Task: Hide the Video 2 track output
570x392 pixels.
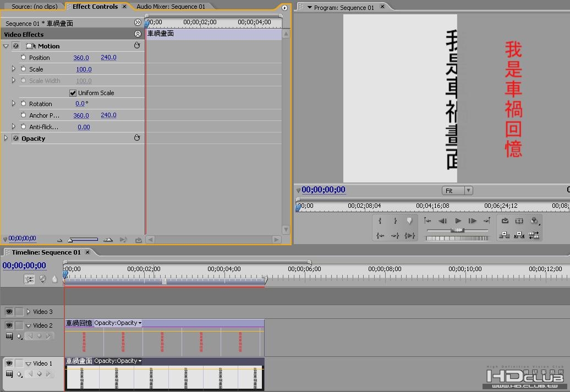Action: 9,325
